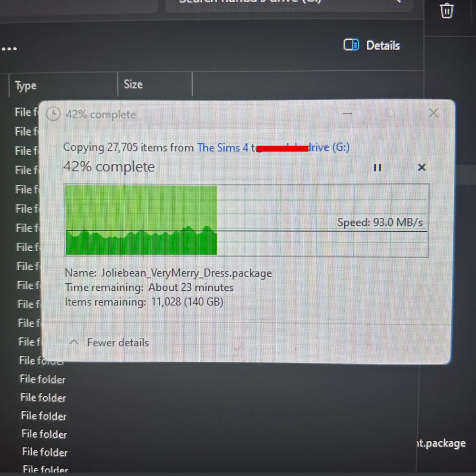Cancel the copy with the X button
This screenshot has height=476, width=476.
(422, 167)
